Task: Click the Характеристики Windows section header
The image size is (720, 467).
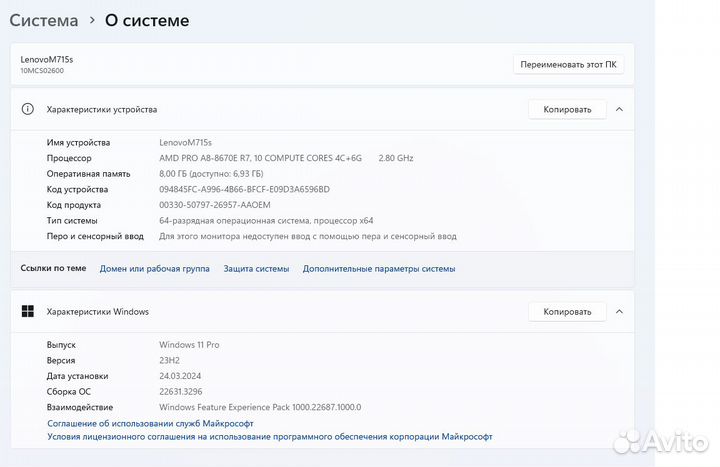Action: coord(322,312)
